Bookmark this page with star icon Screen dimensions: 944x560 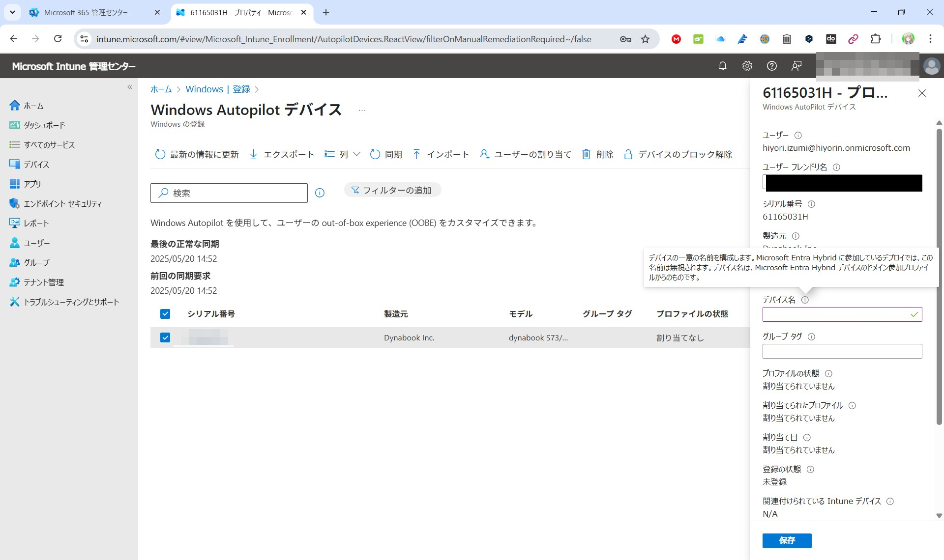tap(645, 39)
